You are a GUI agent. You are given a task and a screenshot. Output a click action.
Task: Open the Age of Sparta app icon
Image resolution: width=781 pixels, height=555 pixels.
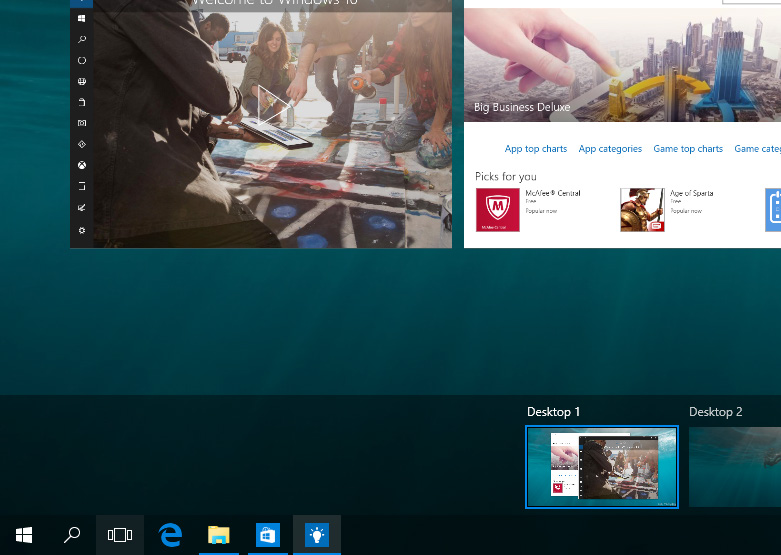tap(642, 210)
